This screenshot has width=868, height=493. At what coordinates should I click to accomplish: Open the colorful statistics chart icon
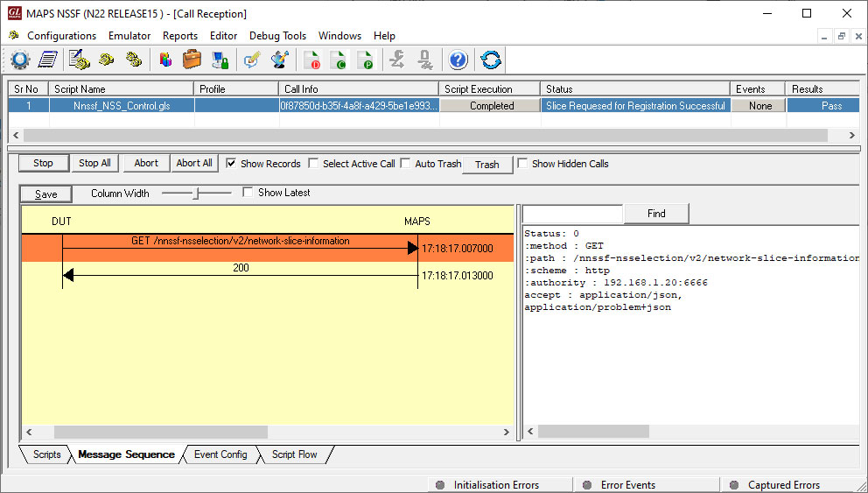[165, 60]
